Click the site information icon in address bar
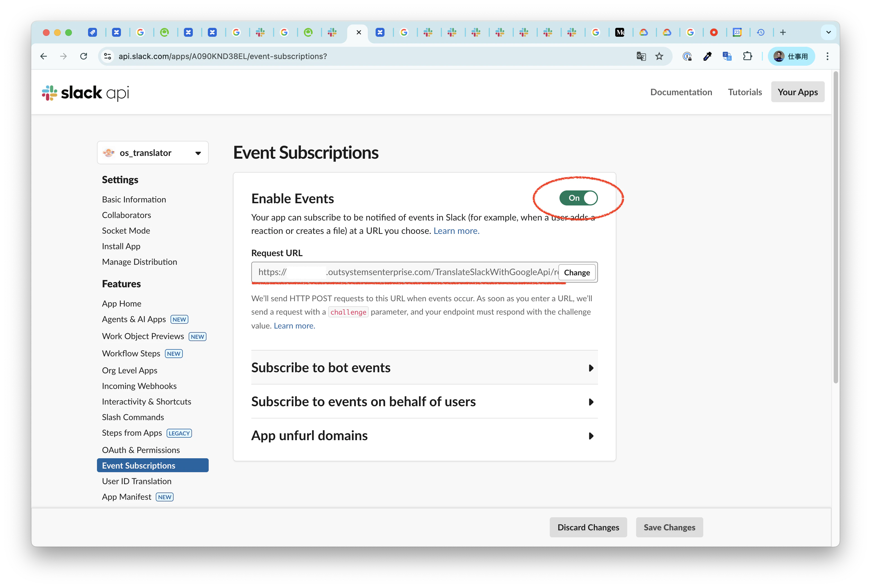This screenshot has width=871, height=588. point(108,56)
